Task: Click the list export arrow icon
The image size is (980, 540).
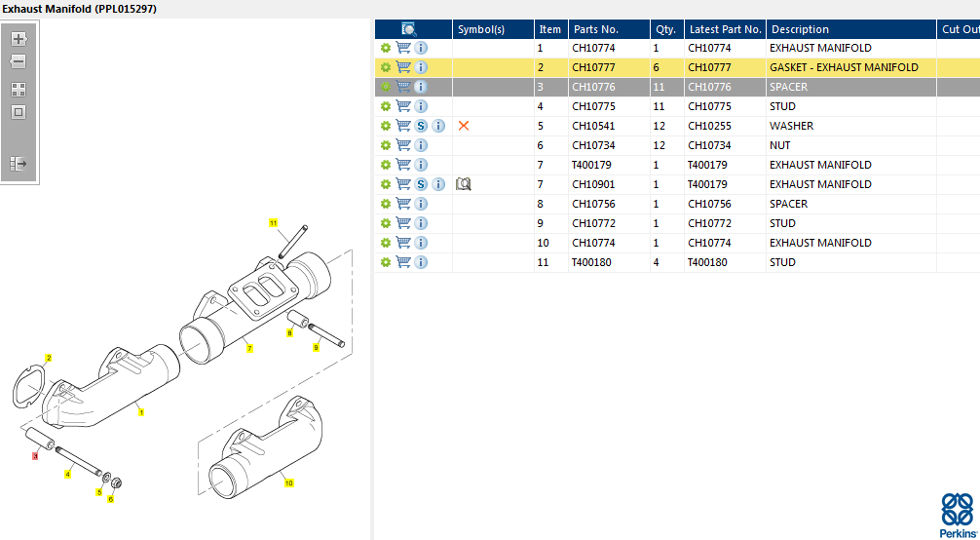Action: [x=19, y=163]
